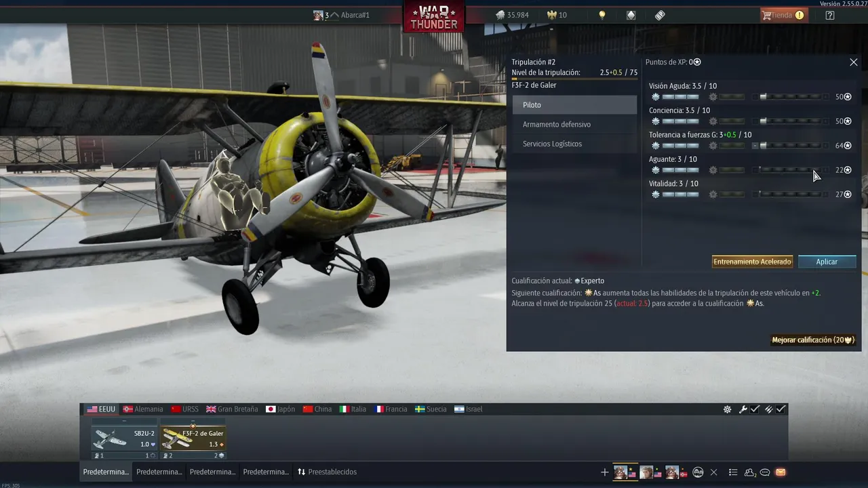868x488 pixels.
Task: Click the plus add squad member icon
Action: [x=605, y=472]
